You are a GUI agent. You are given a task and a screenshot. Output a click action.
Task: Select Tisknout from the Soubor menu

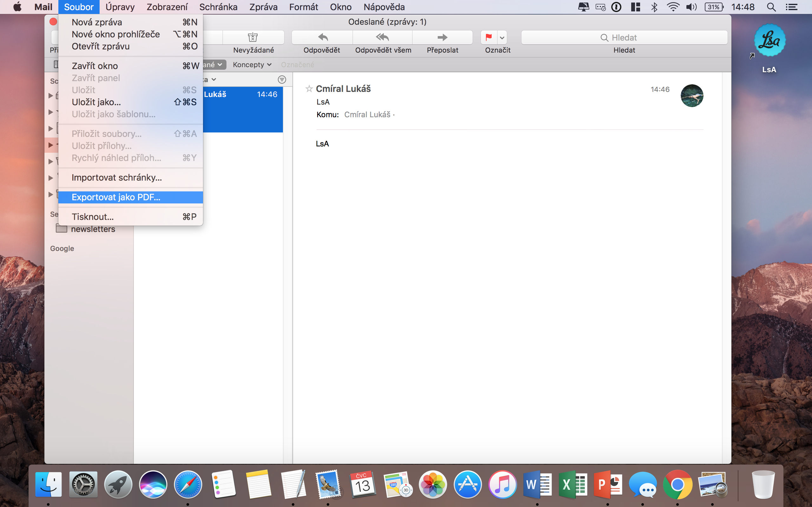tap(93, 217)
